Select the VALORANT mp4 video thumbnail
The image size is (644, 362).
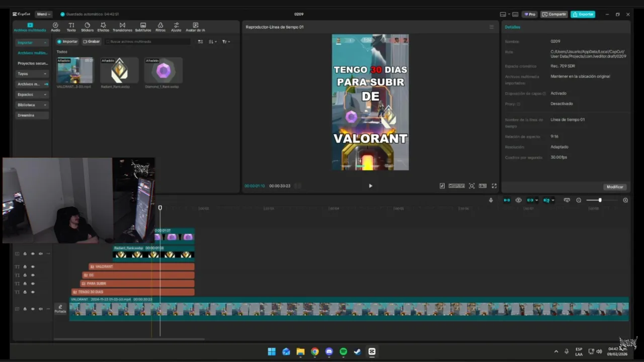[x=75, y=70]
